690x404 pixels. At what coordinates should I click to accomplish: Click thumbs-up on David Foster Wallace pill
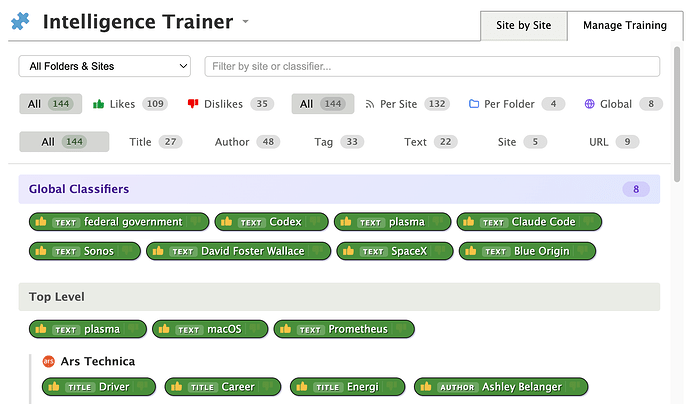coord(158,251)
